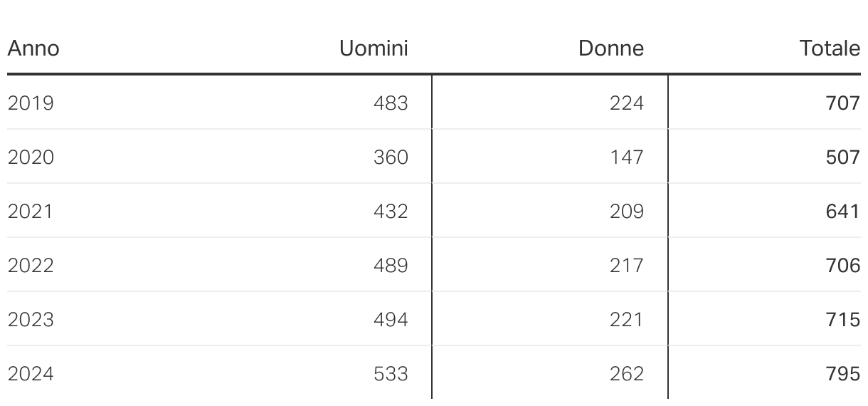
Task: Click the Totale value 795
Action: pos(843,374)
